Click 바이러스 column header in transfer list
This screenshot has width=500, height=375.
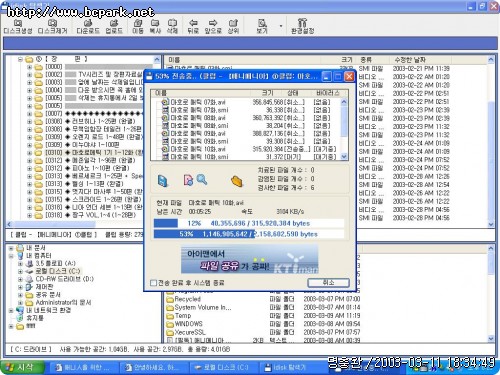click(327, 93)
